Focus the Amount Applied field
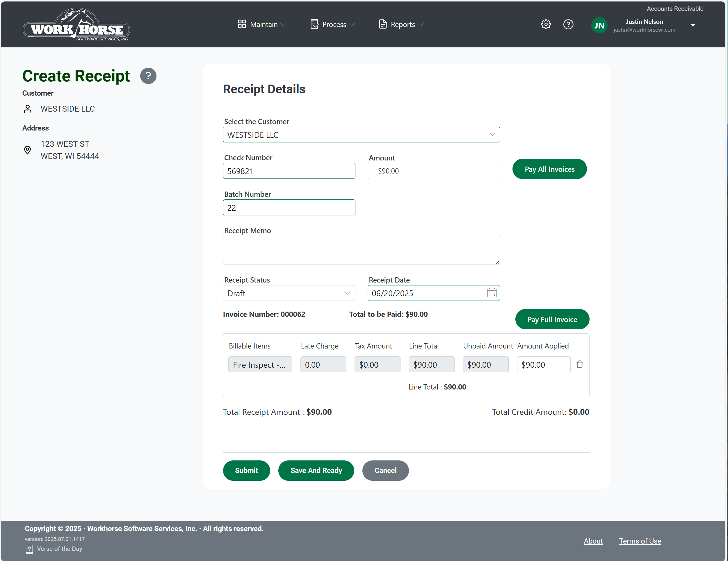728x561 pixels. tap(543, 365)
